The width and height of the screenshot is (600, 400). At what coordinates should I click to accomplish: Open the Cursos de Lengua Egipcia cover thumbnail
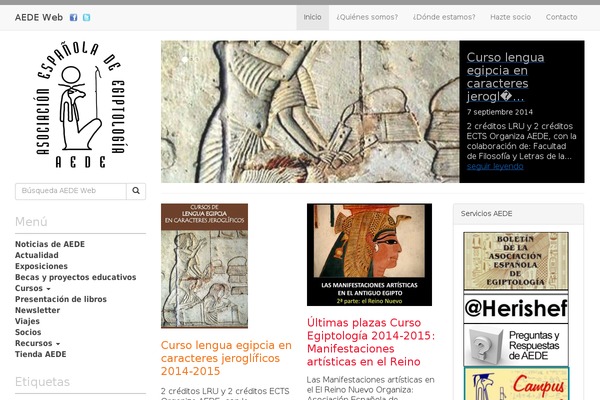click(x=204, y=266)
